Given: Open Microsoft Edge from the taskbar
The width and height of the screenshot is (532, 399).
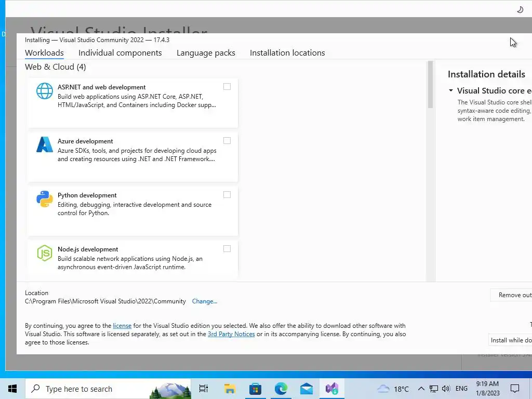Looking at the screenshot, I should 281,389.
